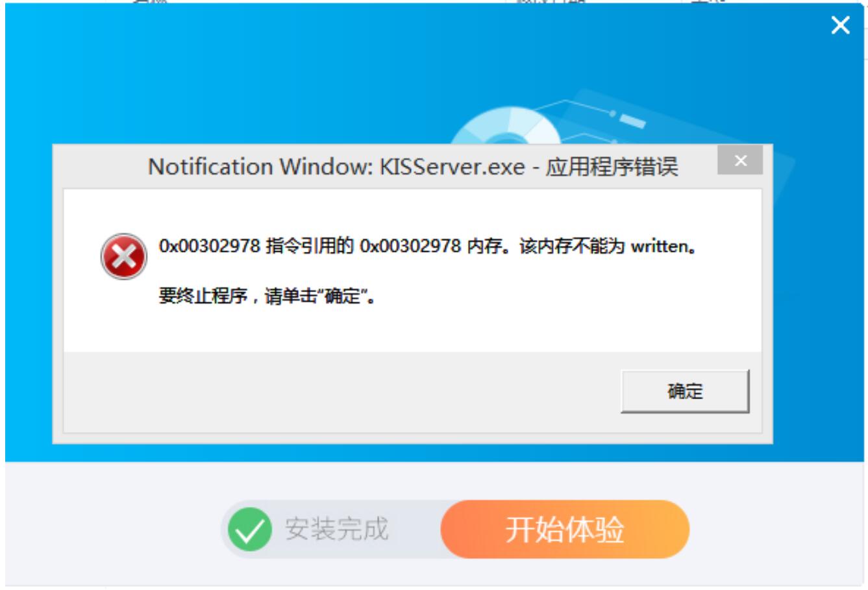The width and height of the screenshot is (868, 590).
Task: Click the orange 开始体验 button
Action: (x=565, y=529)
